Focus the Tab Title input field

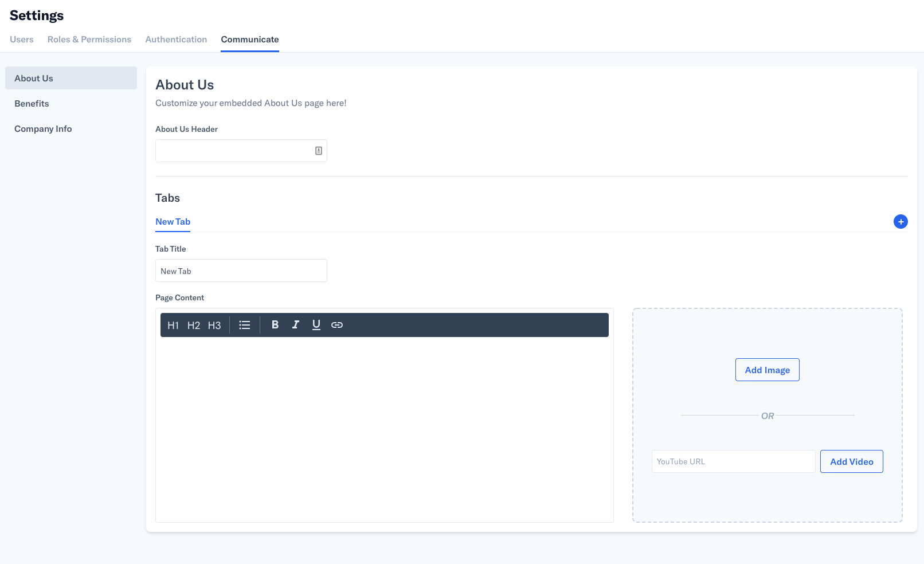point(241,271)
